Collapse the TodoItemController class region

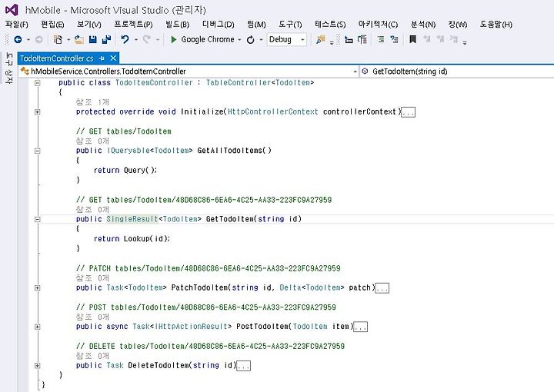click(37, 82)
